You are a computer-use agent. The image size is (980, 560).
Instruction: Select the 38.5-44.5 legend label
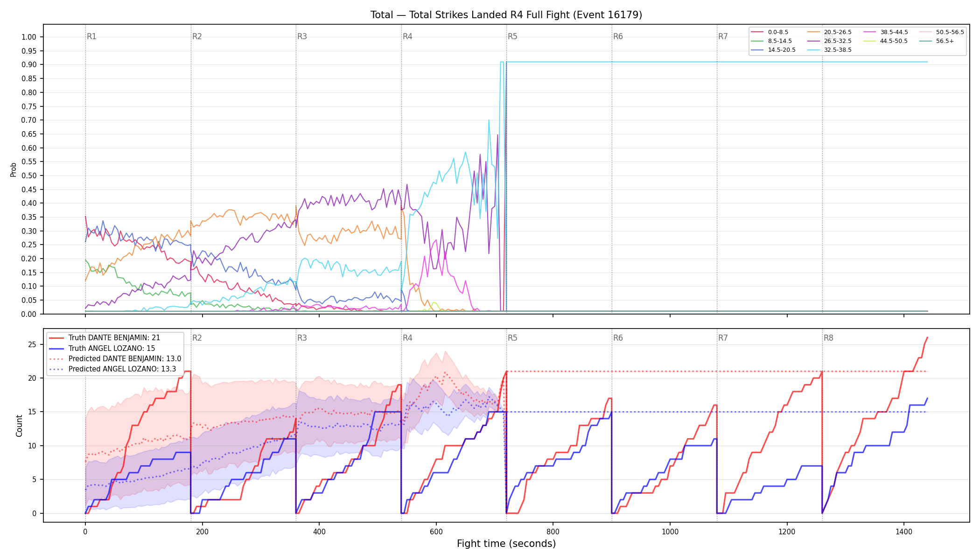coord(894,32)
